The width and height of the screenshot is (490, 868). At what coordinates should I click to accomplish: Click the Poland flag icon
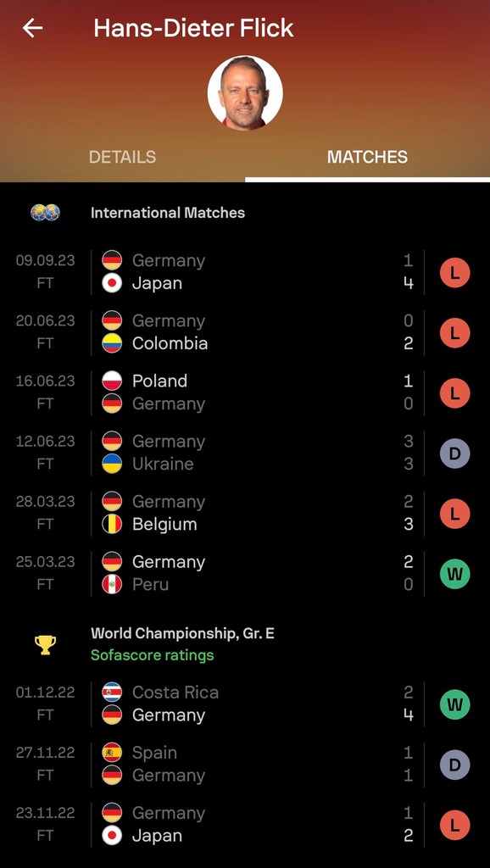[x=112, y=381]
